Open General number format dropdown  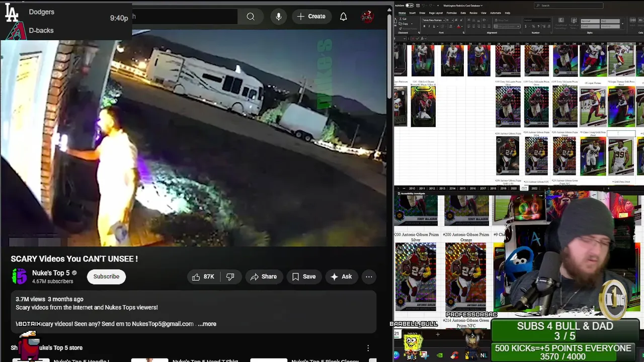pyautogui.click(x=537, y=20)
